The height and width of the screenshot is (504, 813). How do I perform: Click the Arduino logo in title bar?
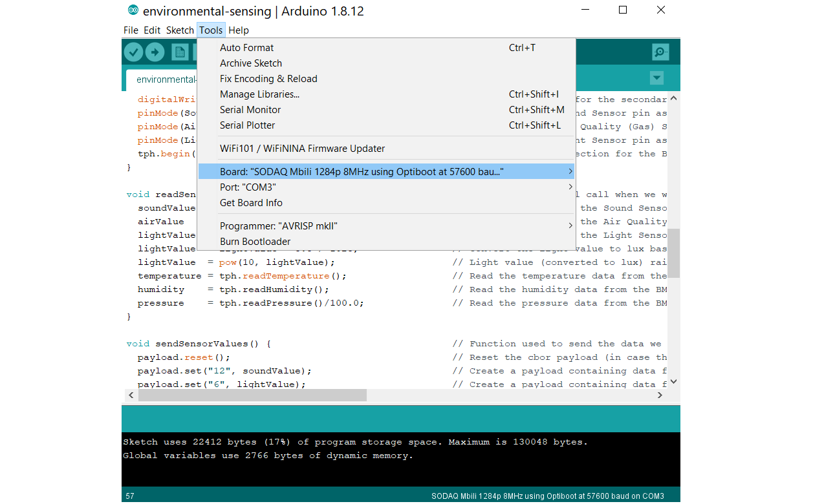tap(133, 10)
